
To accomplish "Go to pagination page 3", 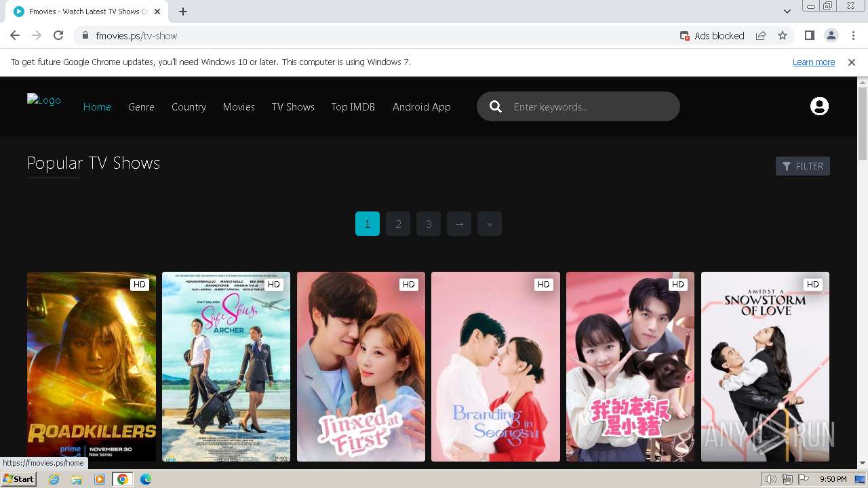I will click(429, 224).
